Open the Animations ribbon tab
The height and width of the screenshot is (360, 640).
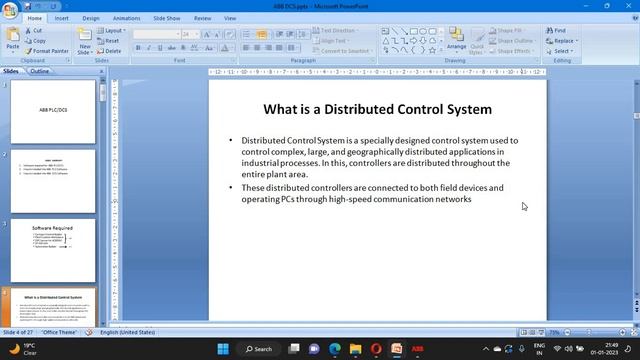tap(126, 18)
